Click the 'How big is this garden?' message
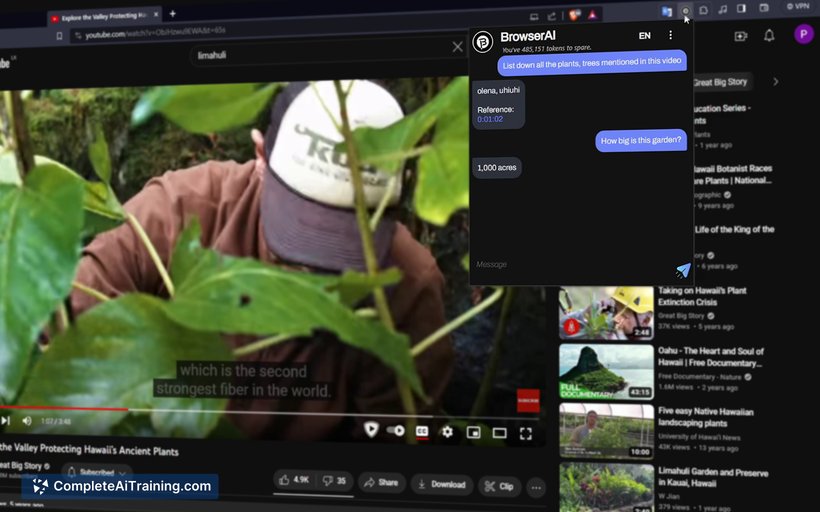820x512 pixels. tap(641, 141)
